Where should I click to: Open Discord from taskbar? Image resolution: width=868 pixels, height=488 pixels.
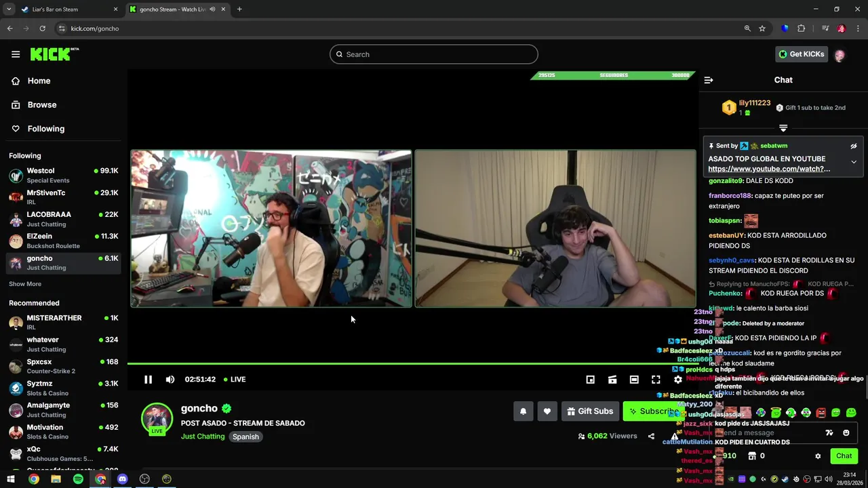[122, 479]
